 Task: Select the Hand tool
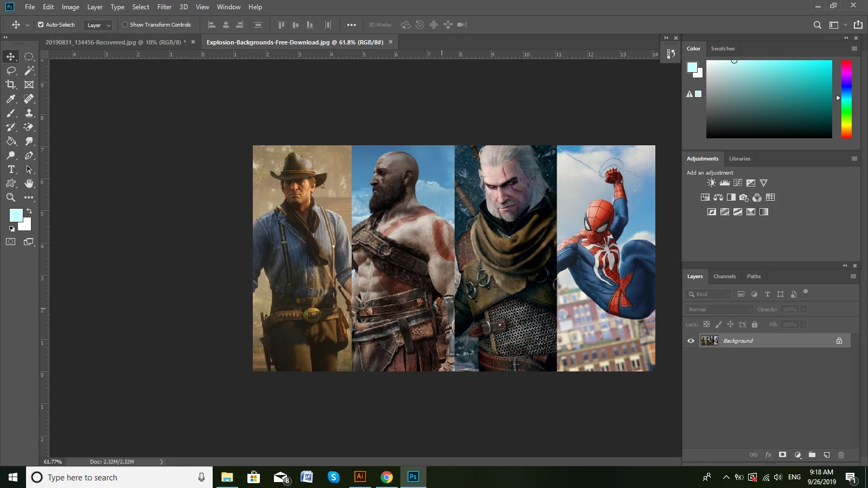[29, 183]
